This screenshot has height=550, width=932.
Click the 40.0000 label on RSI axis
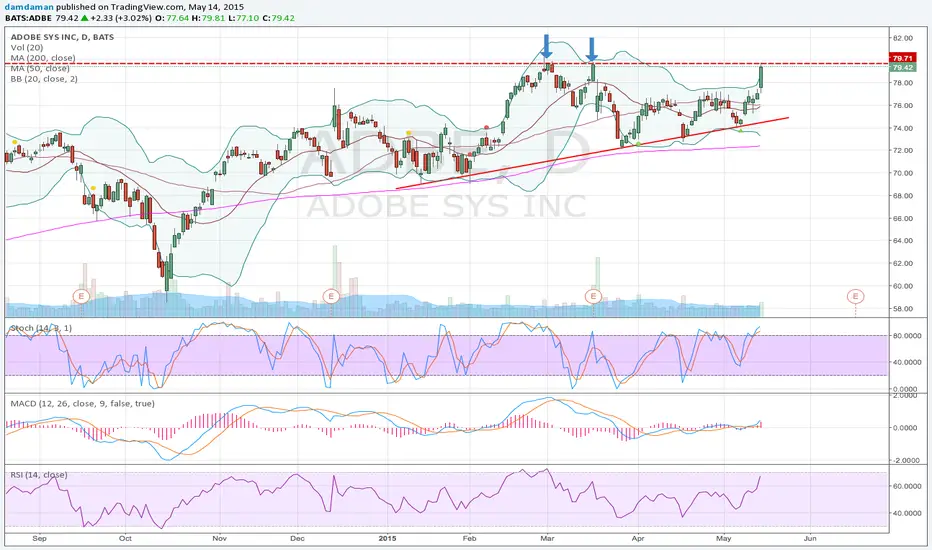click(x=905, y=513)
